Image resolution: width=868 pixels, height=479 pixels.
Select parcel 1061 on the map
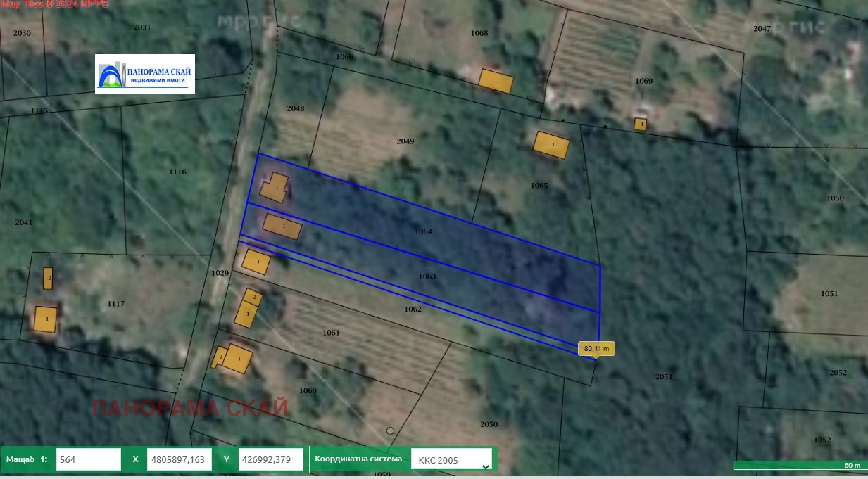click(x=331, y=333)
